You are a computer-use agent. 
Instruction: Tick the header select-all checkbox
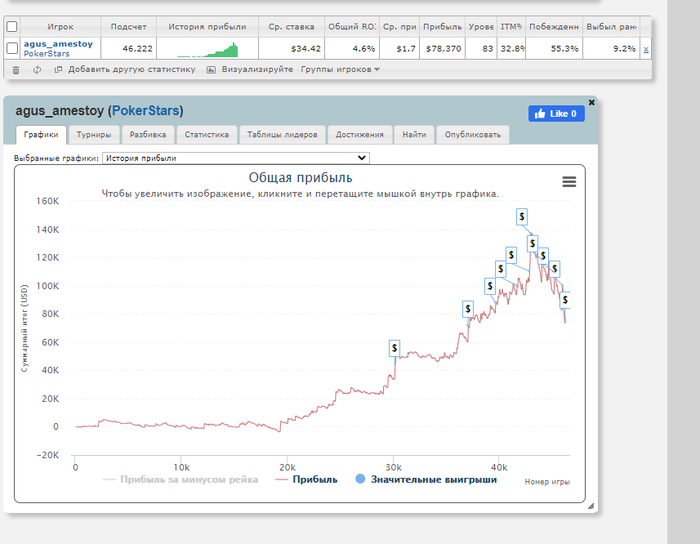(12, 26)
